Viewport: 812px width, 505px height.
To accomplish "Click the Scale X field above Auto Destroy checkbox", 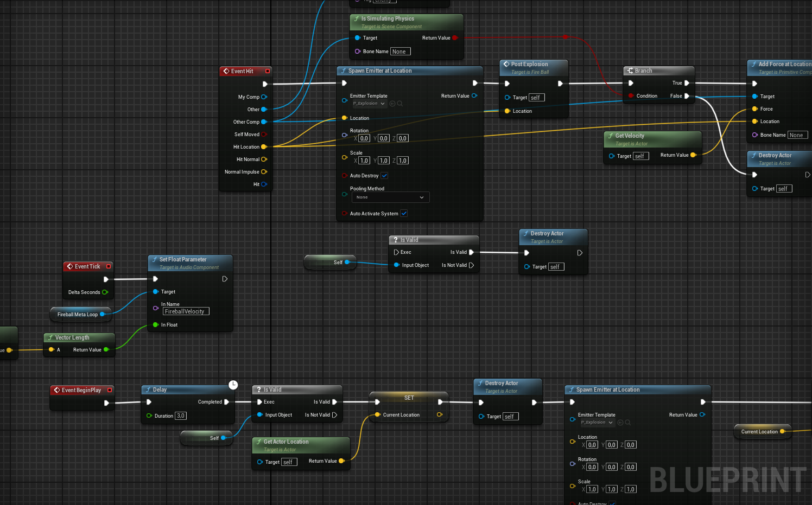I will (x=364, y=161).
